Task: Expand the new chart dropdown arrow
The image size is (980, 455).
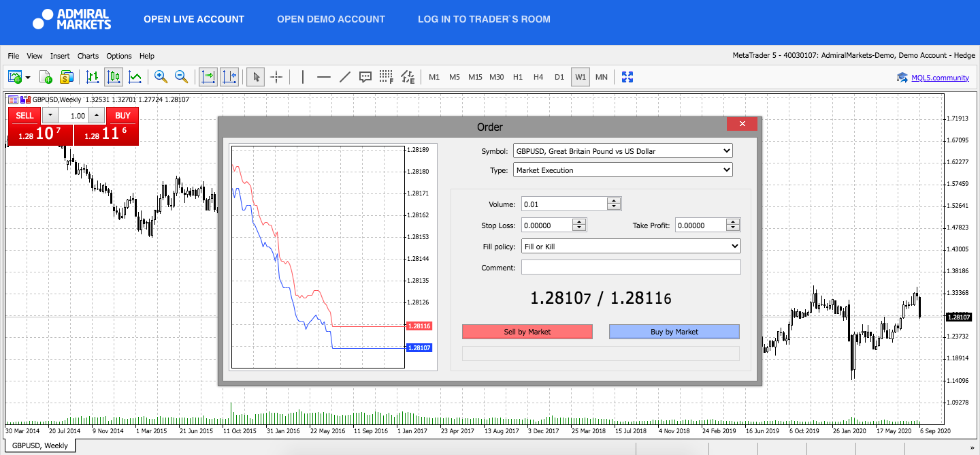Action: [28, 78]
